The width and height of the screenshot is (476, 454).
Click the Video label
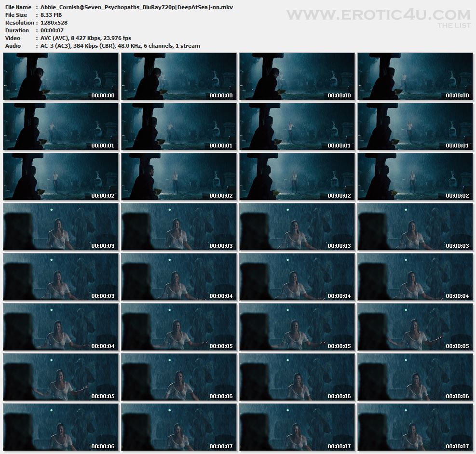(13, 38)
